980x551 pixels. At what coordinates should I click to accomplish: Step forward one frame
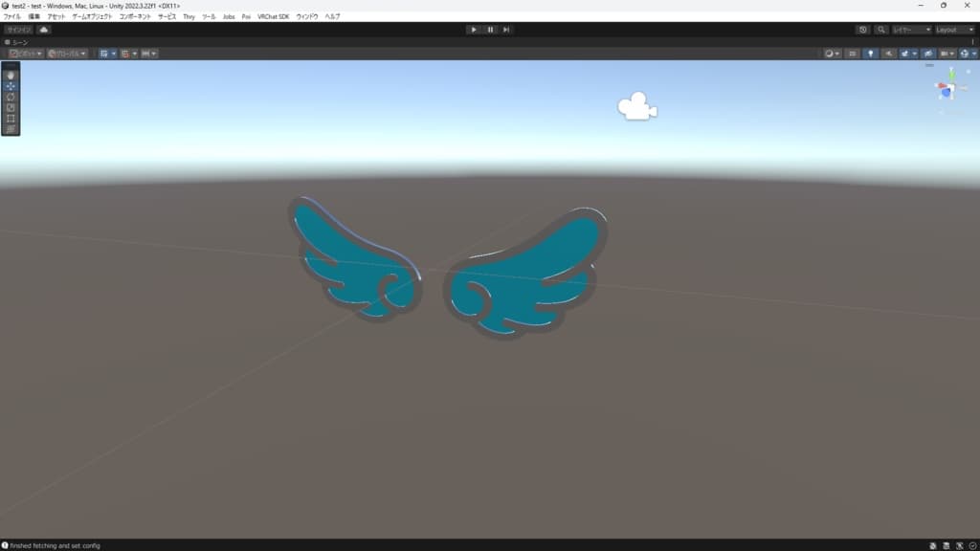pyautogui.click(x=506, y=30)
